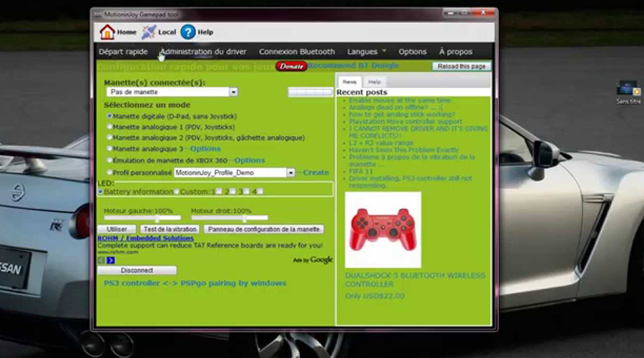
Task: Open Options link for XBOX 360 emulation
Action: point(250,160)
